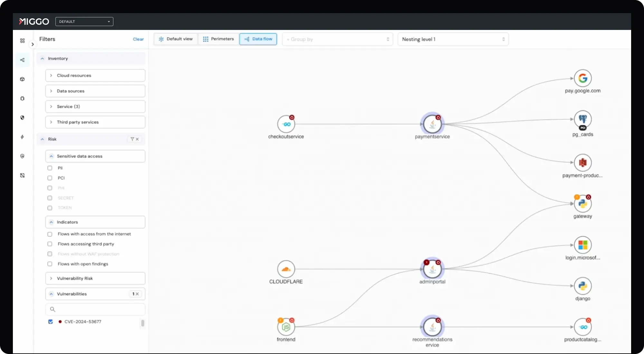Switch to the Perimeters view
The width and height of the screenshot is (644, 354).
point(219,39)
